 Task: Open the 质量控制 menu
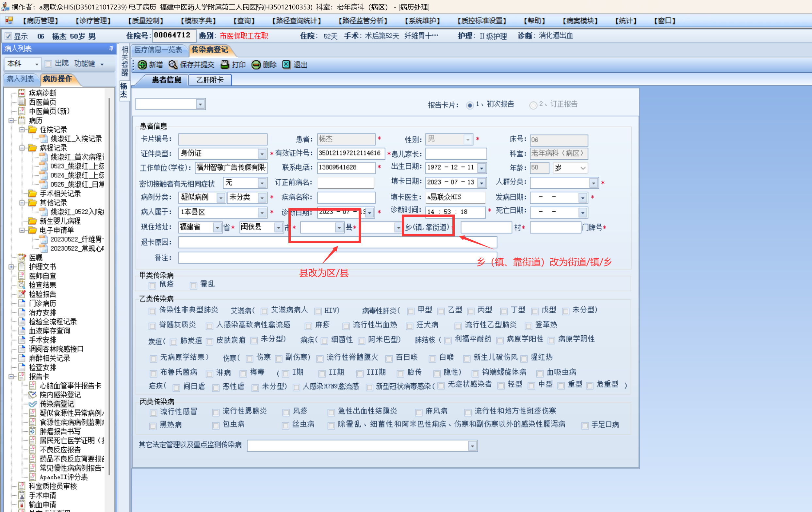pos(145,21)
